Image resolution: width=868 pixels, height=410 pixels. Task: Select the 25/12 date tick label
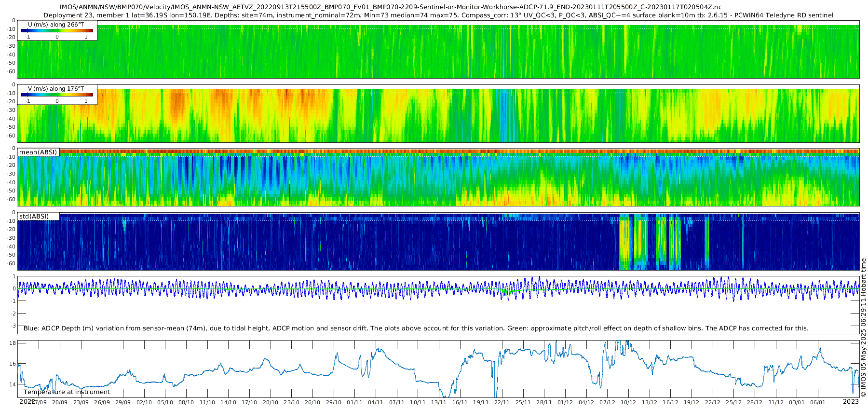tap(733, 402)
